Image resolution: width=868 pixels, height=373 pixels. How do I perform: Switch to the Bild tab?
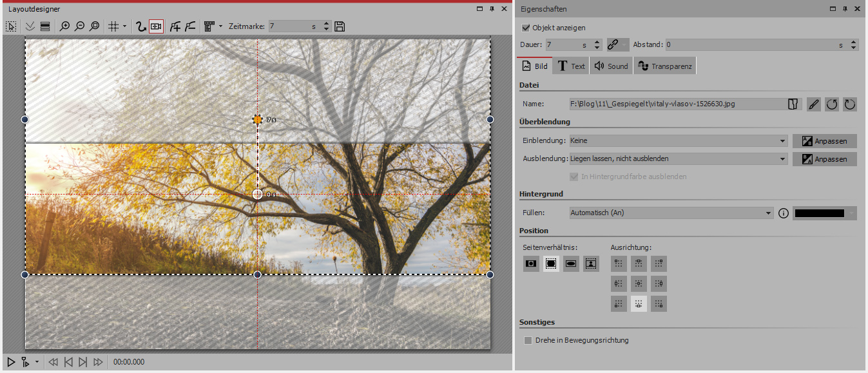(x=535, y=66)
